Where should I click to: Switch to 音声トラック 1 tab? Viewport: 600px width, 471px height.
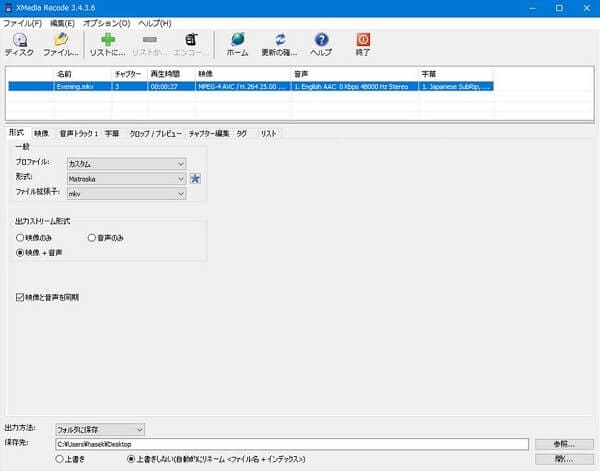pyautogui.click(x=79, y=134)
